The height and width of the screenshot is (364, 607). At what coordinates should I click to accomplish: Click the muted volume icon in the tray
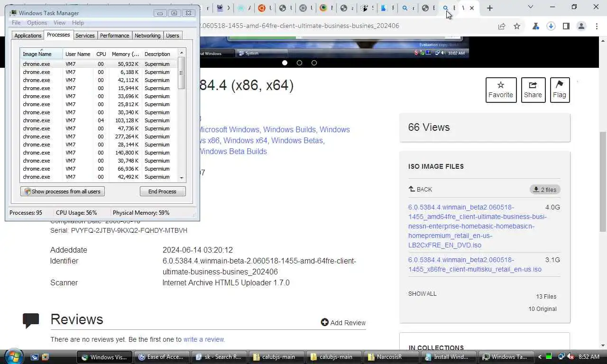570,356
